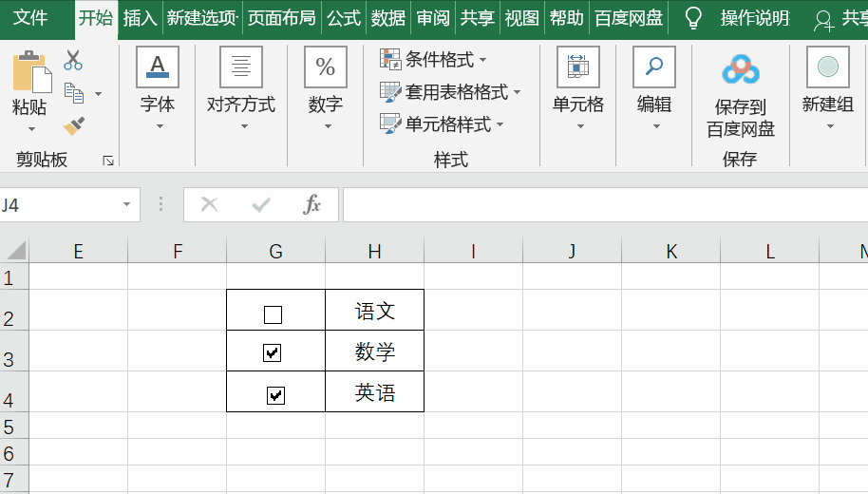Switch to the 新建选项卡 tab
The height and width of the screenshot is (494, 868).
pyautogui.click(x=202, y=18)
